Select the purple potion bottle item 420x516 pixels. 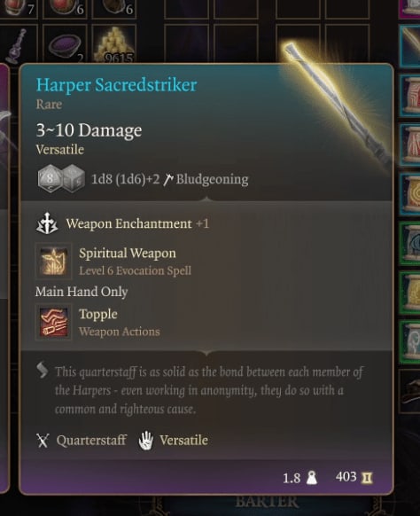pos(16,44)
